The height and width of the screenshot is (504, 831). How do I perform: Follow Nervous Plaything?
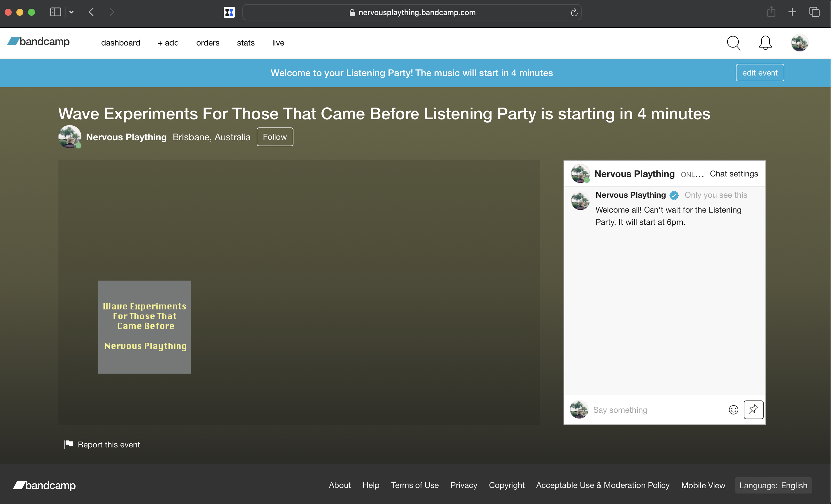(x=275, y=137)
